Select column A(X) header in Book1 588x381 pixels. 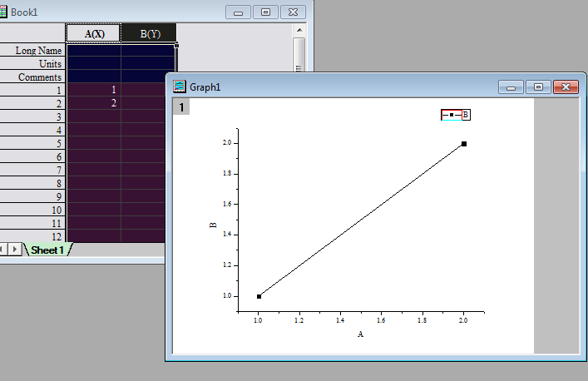tap(94, 34)
